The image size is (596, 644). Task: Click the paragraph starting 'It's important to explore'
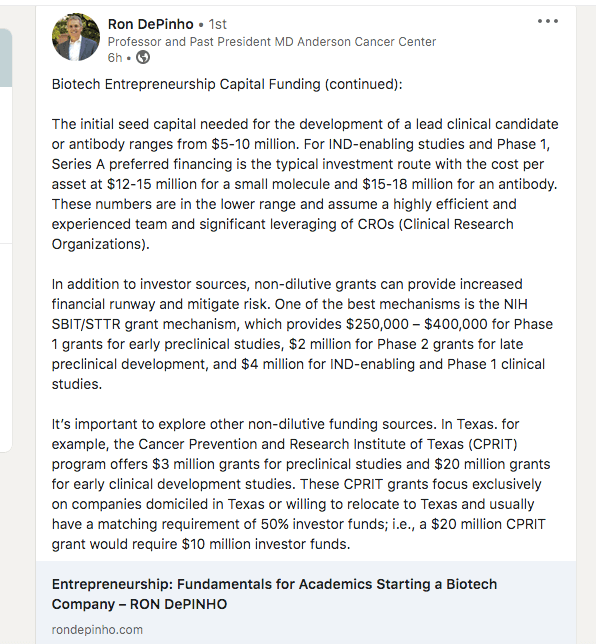click(301, 484)
